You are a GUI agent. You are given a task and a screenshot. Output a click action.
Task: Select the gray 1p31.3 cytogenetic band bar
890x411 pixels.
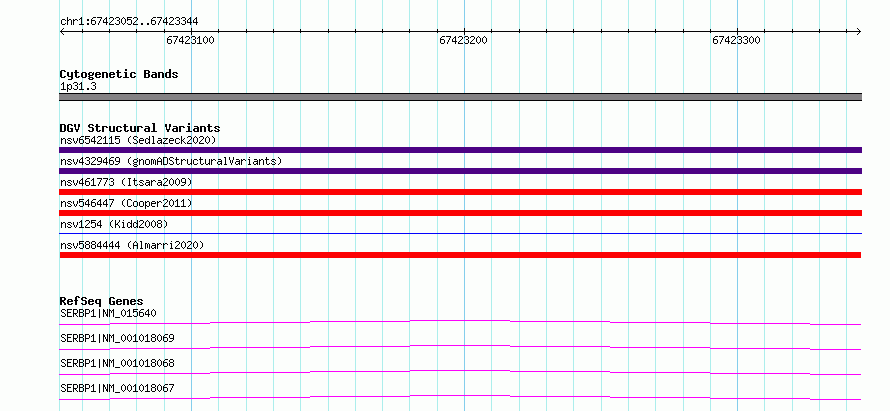tap(460, 97)
